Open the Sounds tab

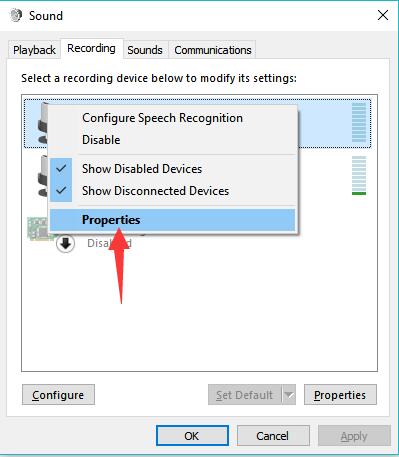[145, 50]
